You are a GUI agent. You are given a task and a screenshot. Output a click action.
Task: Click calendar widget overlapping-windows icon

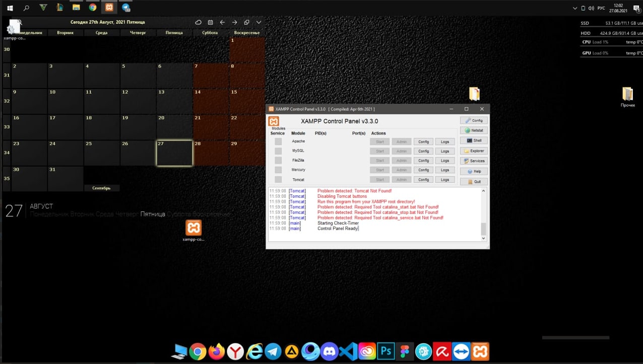point(246,22)
